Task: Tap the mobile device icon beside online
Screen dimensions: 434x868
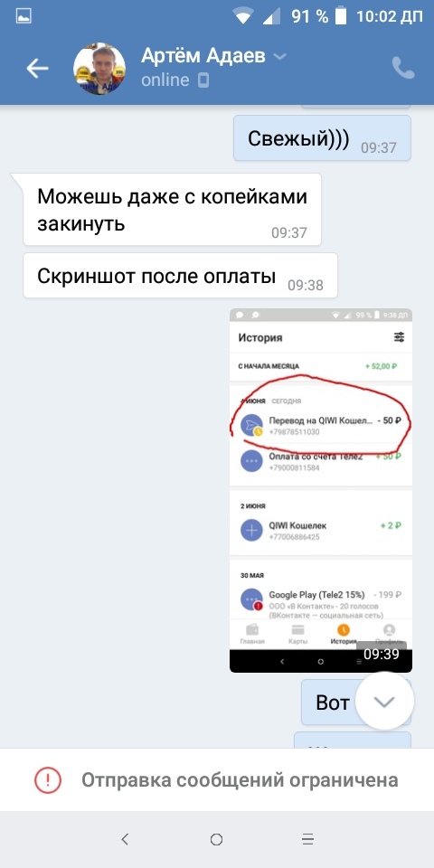Action: [203, 80]
